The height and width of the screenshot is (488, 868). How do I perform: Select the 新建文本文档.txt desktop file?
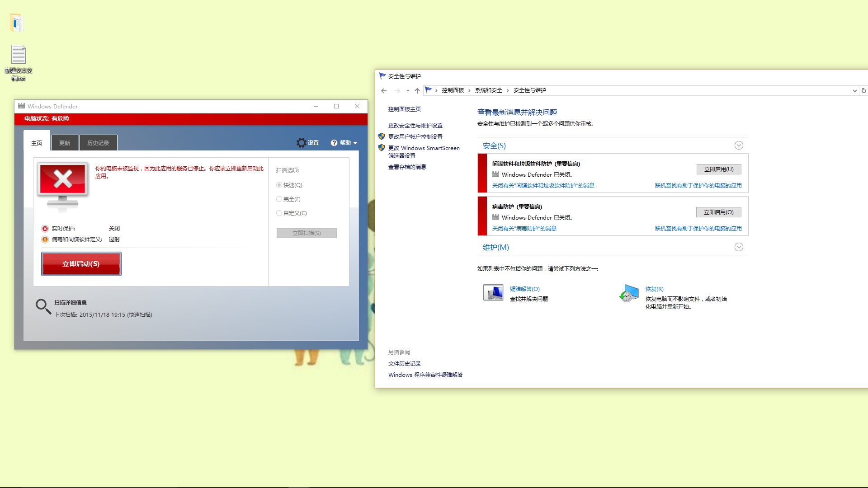tap(19, 63)
